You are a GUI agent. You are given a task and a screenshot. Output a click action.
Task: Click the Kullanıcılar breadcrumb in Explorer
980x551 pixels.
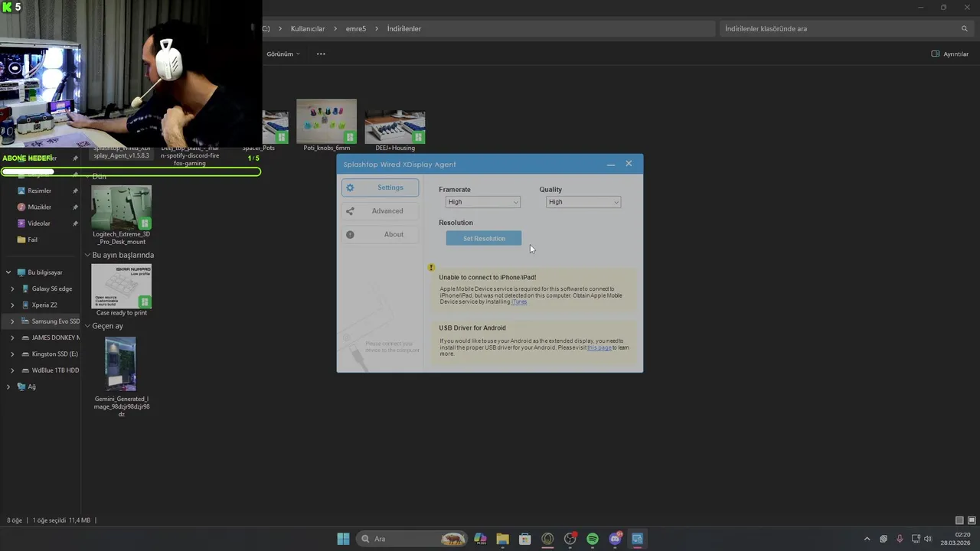pyautogui.click(x=308, y=28)
